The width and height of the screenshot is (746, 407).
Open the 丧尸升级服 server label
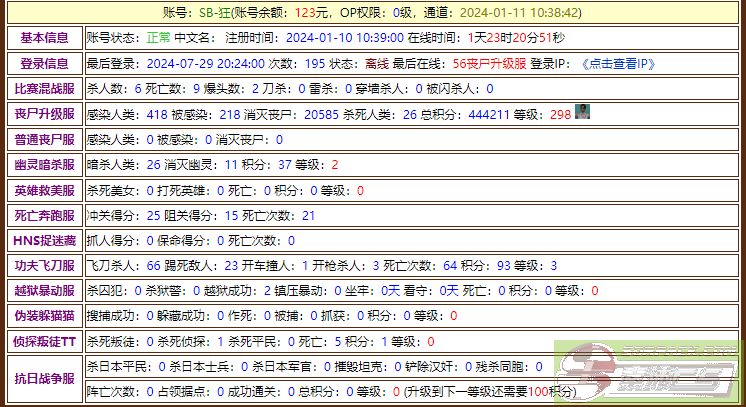coord(45,114)
